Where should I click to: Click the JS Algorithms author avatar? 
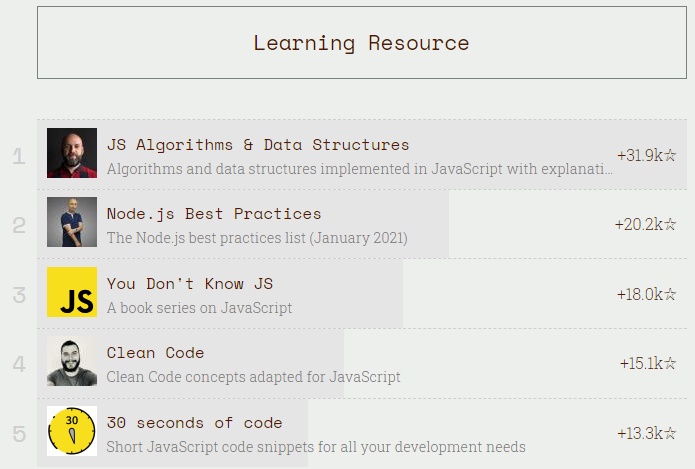[x=72, y=153]
